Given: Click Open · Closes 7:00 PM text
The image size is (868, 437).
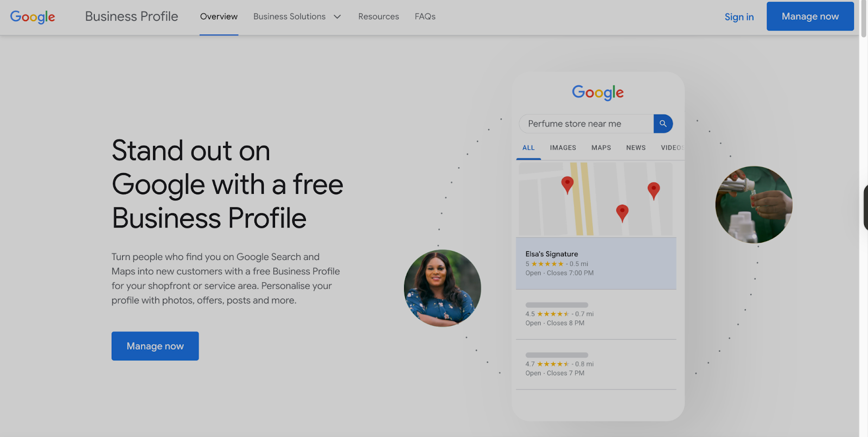Looking at the screenshot, I should [559, 273].
